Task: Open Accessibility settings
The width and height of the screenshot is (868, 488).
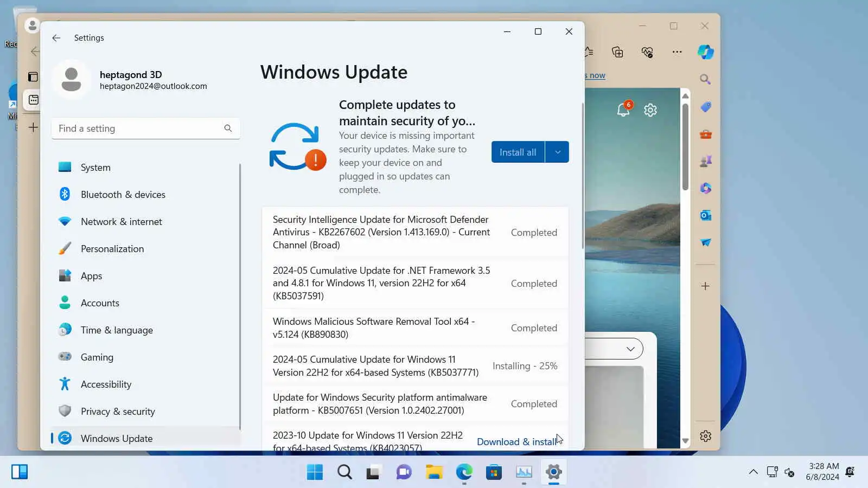Action: pyautogui.click(x=145, y=384)
